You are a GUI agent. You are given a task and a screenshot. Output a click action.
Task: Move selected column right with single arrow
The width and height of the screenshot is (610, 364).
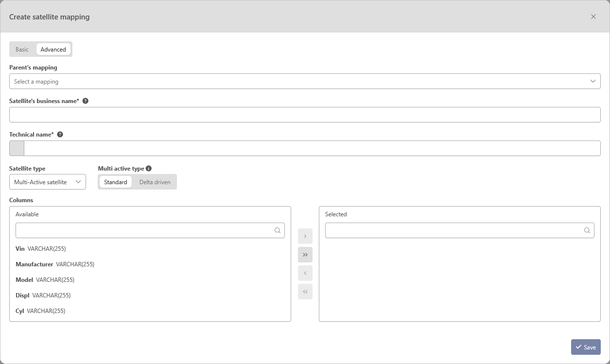[305, 236]
